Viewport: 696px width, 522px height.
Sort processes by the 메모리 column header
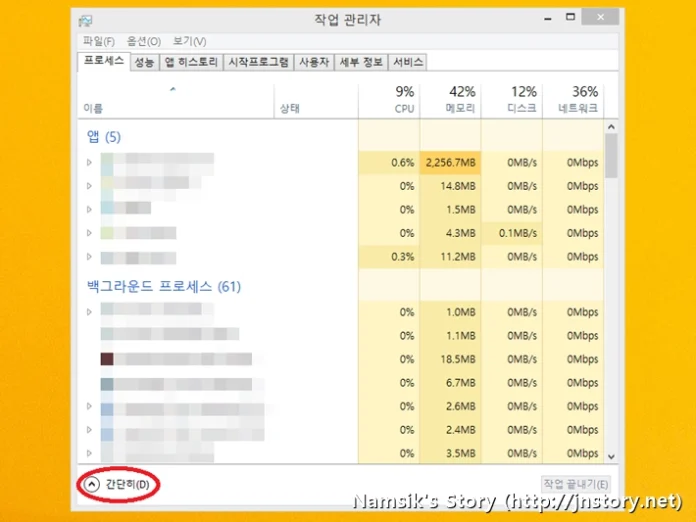[450, 98]
